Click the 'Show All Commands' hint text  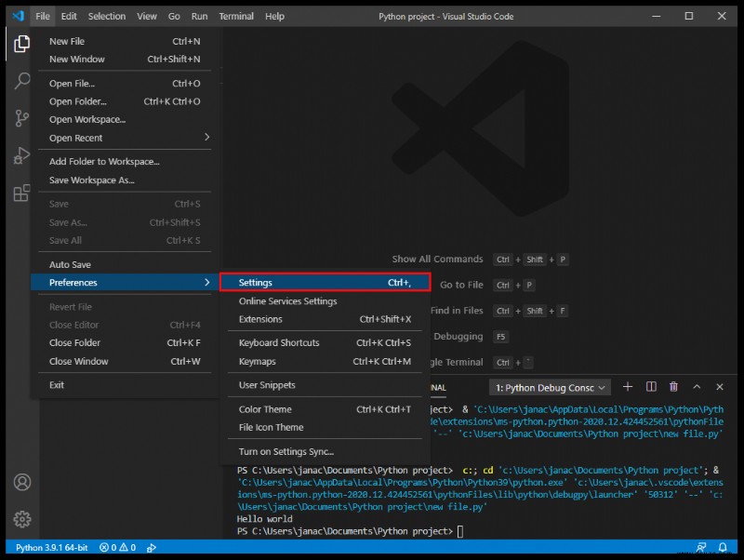point(437,259)
